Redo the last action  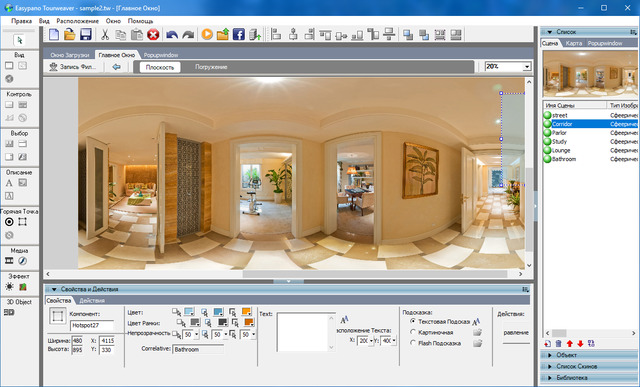[188, 35]
